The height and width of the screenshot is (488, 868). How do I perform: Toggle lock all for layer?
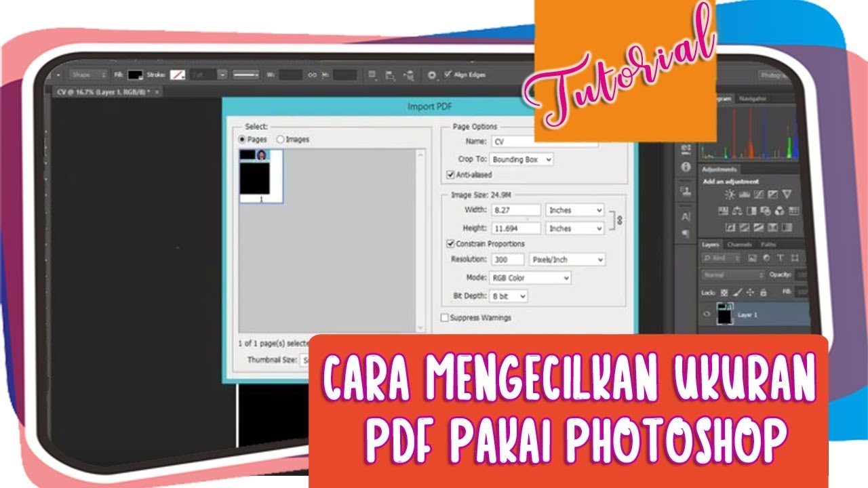[763, 292]
